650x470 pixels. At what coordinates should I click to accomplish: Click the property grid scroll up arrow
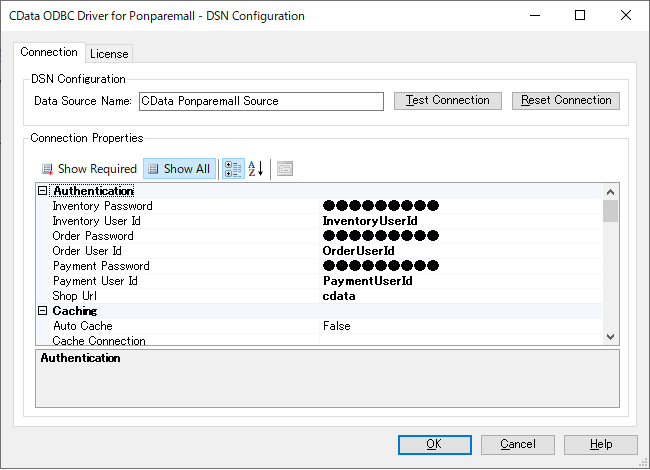610,192
